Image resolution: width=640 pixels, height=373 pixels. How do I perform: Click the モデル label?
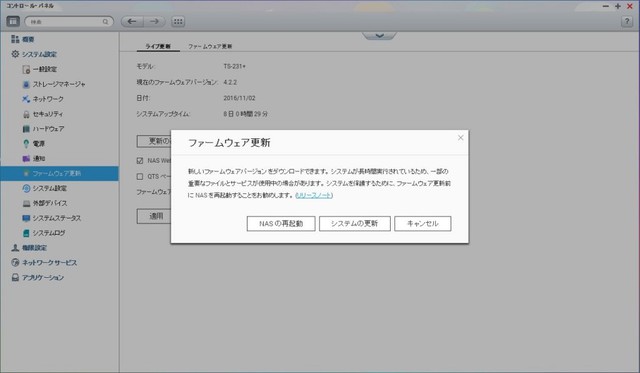[x=145, y=66]
